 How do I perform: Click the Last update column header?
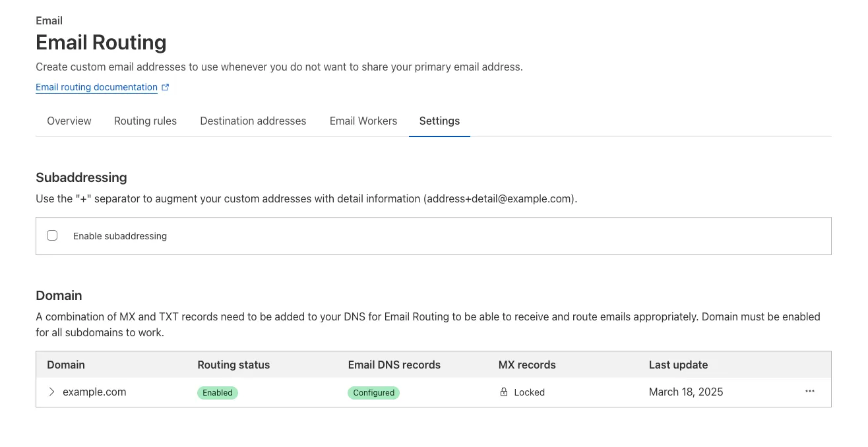pos(678,364)
